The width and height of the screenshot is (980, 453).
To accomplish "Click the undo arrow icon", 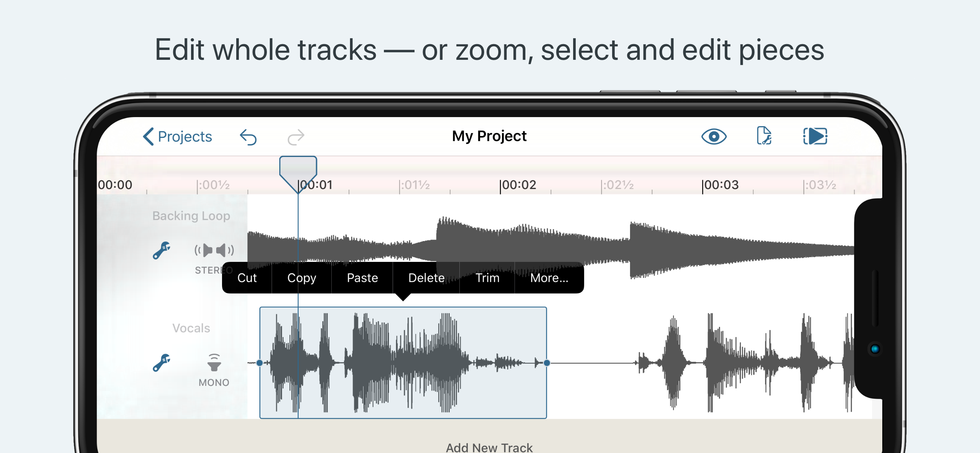I will pyautogui.click(x=248, y=137).
